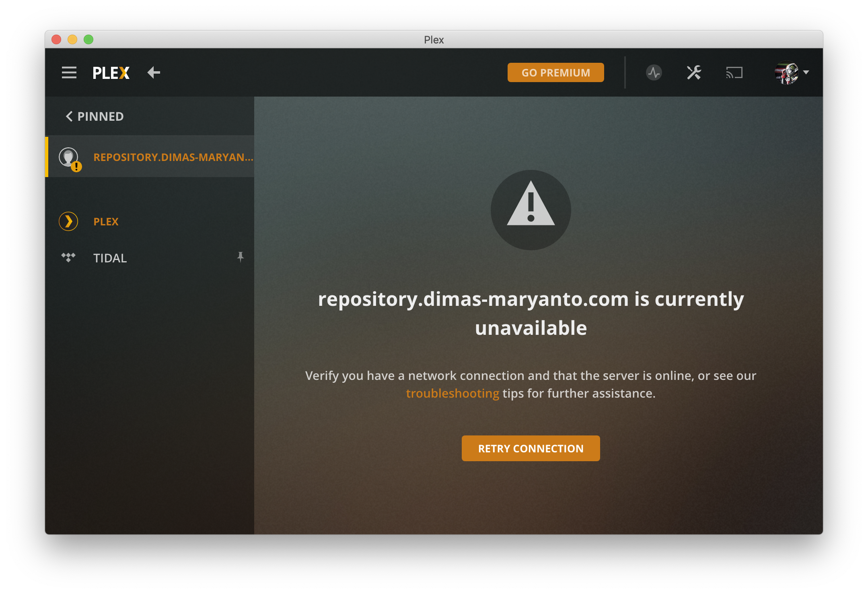Open the Cast to device icon
Image resolution: width=868 pixels, height=594 pixels.
[x=734, y=73]
